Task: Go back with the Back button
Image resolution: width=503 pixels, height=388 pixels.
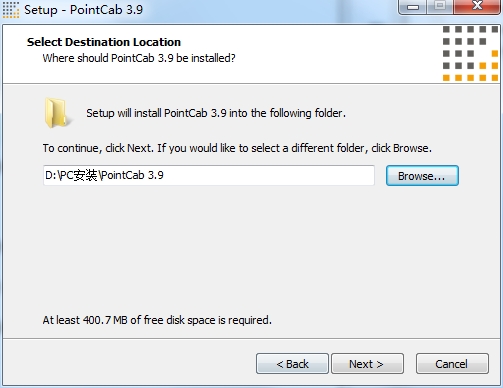Action: [292, 364]
